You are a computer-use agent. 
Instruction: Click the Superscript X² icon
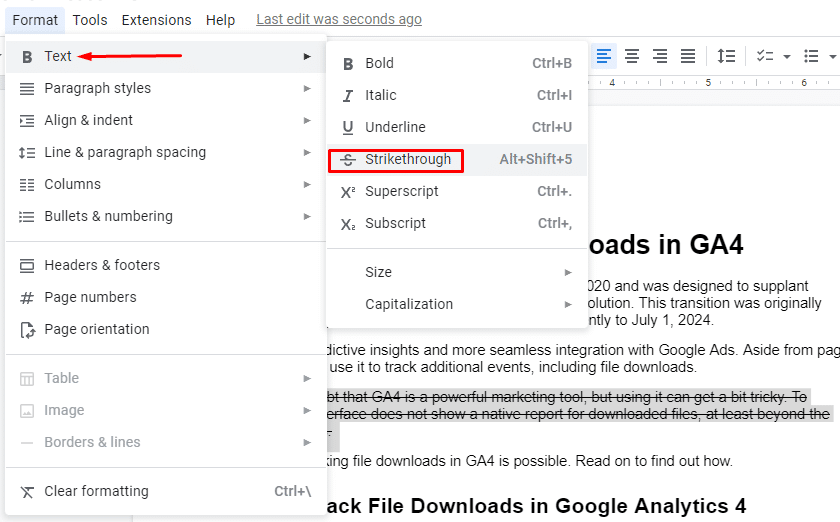click(348, 192)
